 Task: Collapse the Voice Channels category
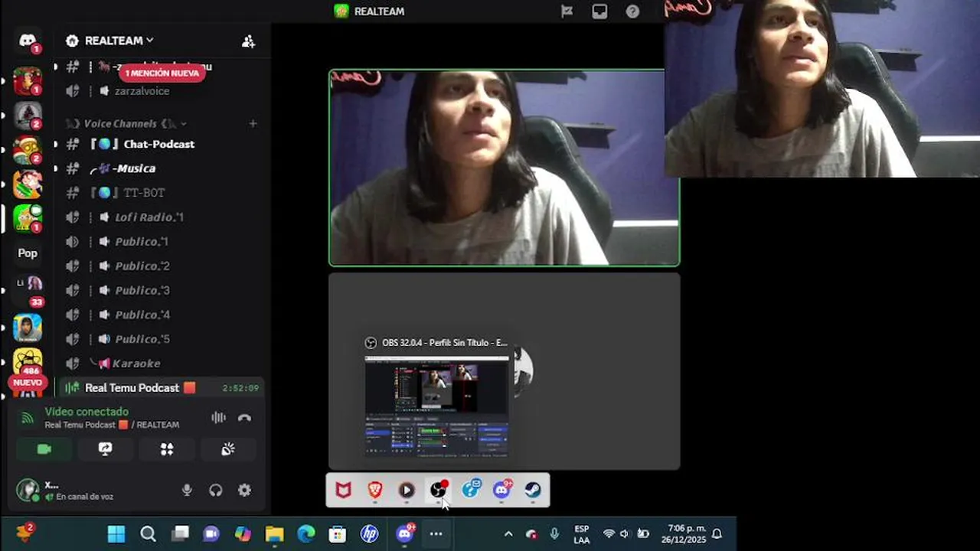point(126,123)
